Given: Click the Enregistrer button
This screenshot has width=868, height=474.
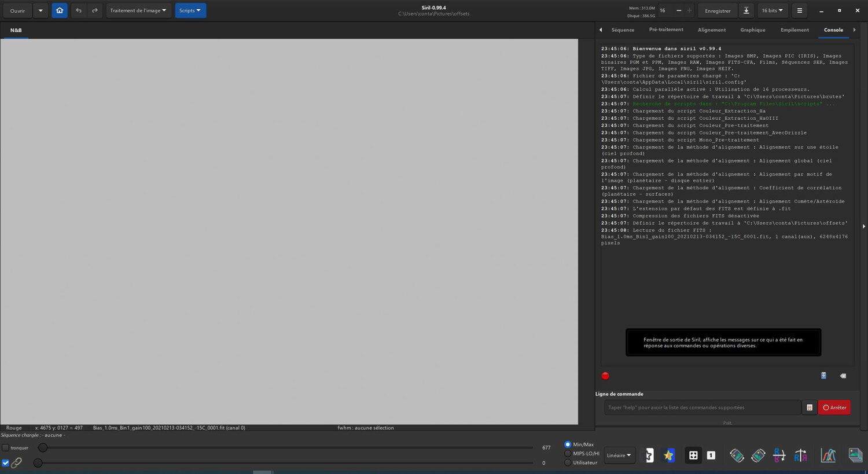Looking at the screenshot, I should click(718, 10).
